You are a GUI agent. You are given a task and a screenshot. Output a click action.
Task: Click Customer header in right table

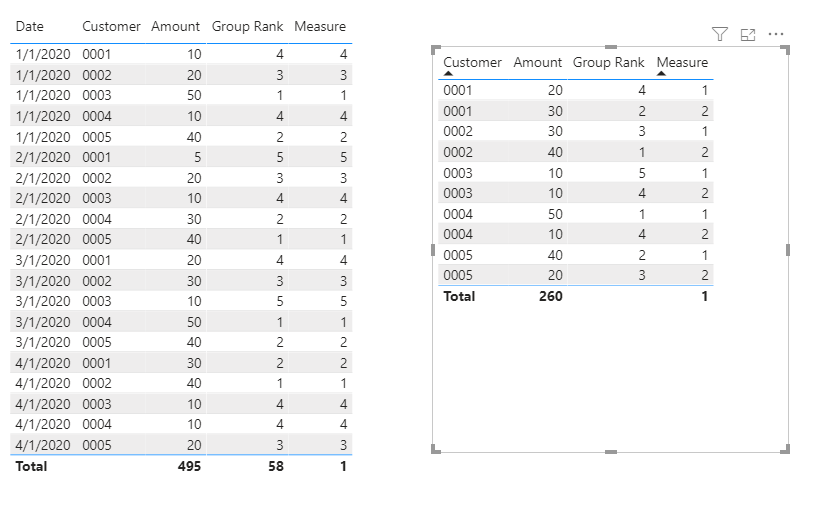472,62
